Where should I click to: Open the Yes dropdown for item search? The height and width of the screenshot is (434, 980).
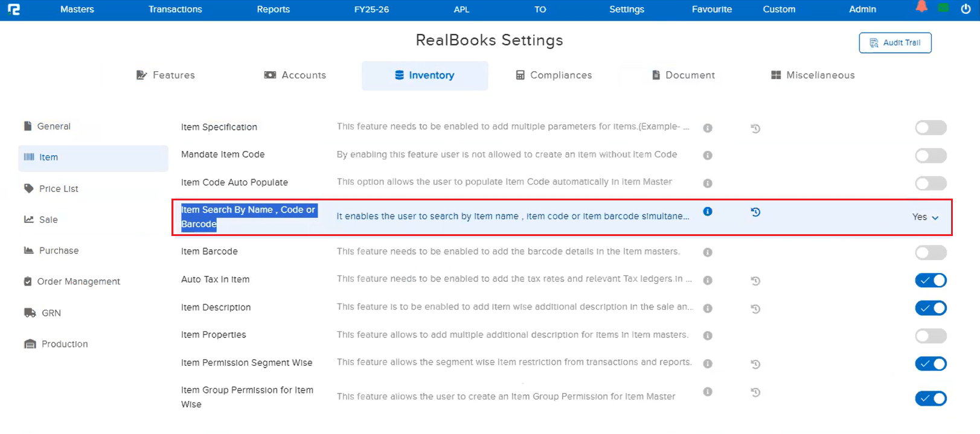coord(925,217)
